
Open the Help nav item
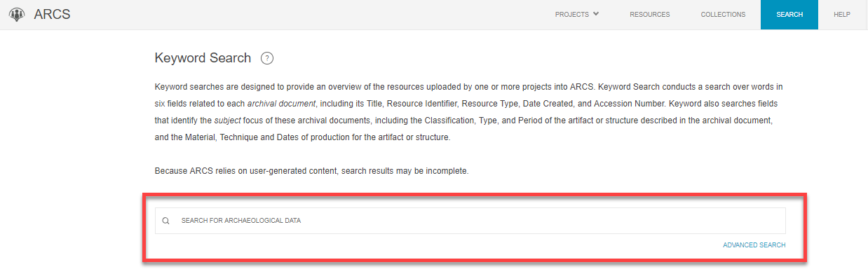842,14
